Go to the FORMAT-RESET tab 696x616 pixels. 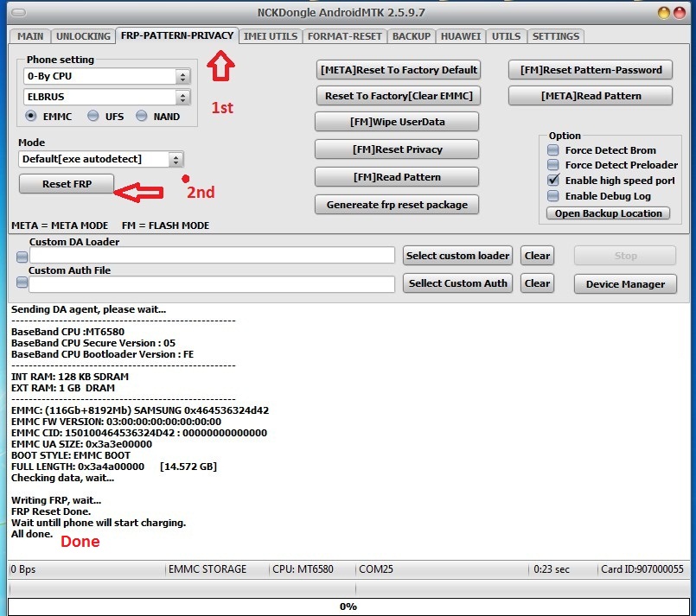(344, 36)
